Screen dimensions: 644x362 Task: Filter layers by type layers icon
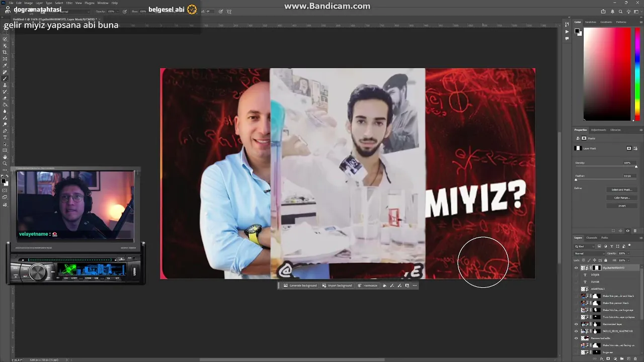(612, 246)
